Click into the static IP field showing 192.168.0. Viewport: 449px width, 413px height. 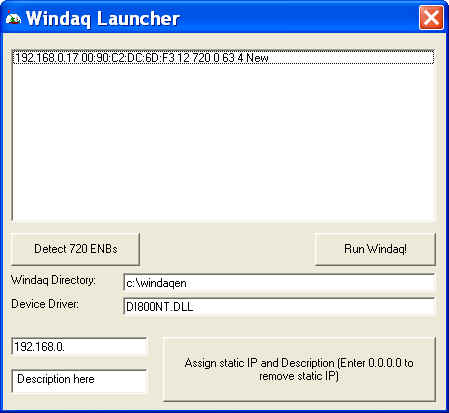pos(79,347)
